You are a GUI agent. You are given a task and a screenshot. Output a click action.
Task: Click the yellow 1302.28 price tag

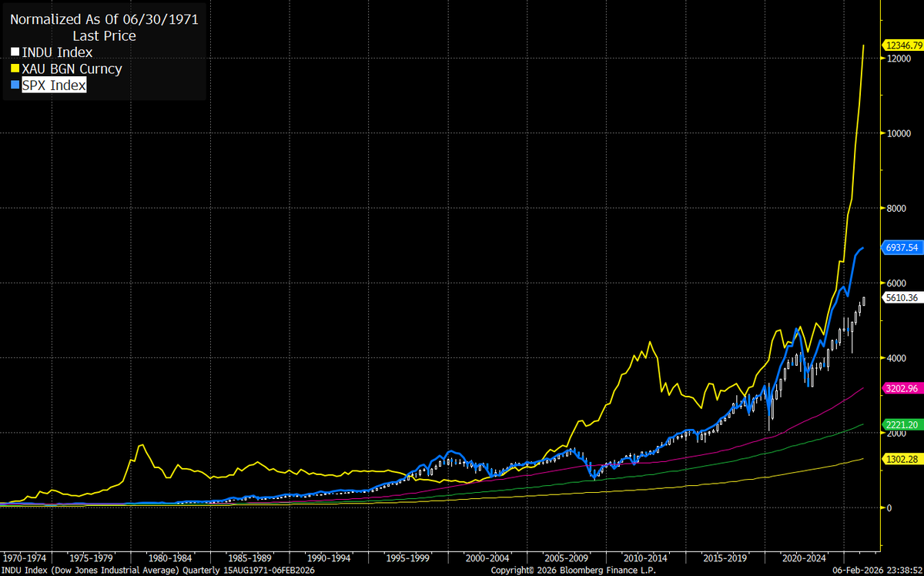pyautogui.click(x=904, y=459)
